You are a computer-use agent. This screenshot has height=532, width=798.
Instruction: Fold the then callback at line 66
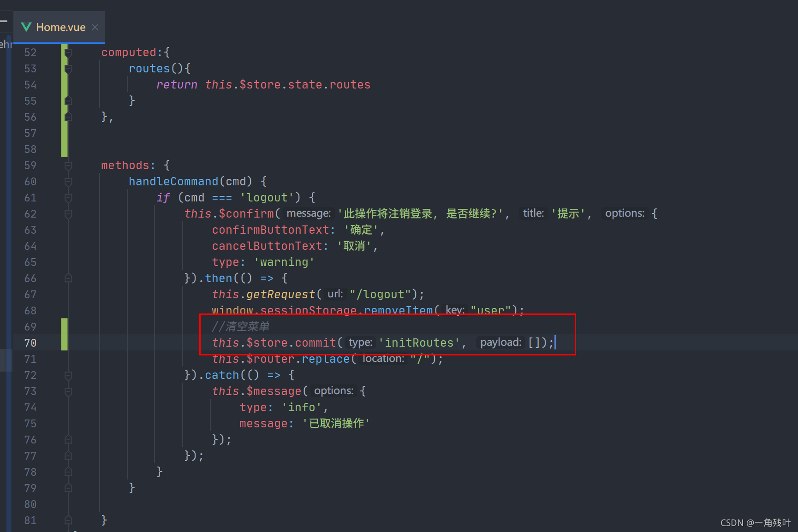click(68, 278)
